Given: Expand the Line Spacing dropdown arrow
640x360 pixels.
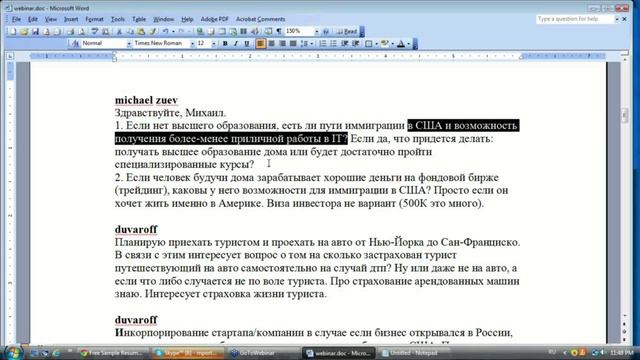Looking at the screenshot, I should coord(312,43).
